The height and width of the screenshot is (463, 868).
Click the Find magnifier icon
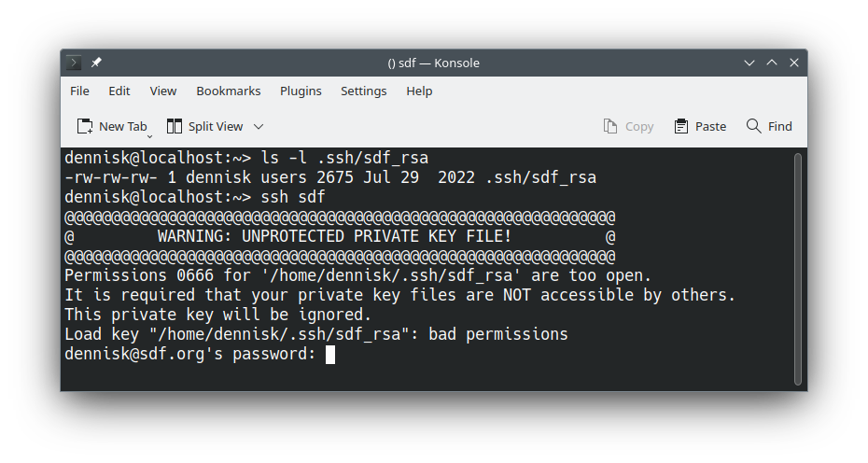click(753, 126)
